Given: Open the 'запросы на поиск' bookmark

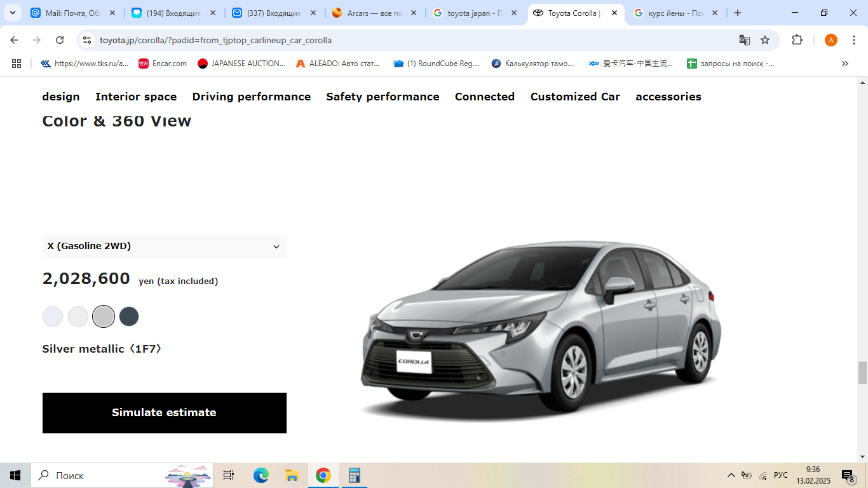Looking at the screenshot, I should coord(731,64).
